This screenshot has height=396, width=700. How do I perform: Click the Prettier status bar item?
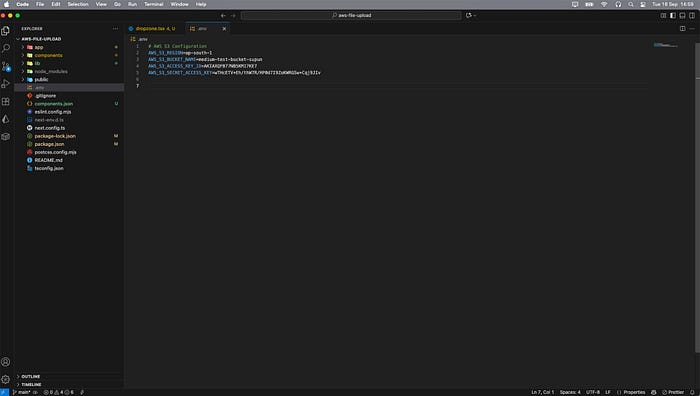coord(673,392)
